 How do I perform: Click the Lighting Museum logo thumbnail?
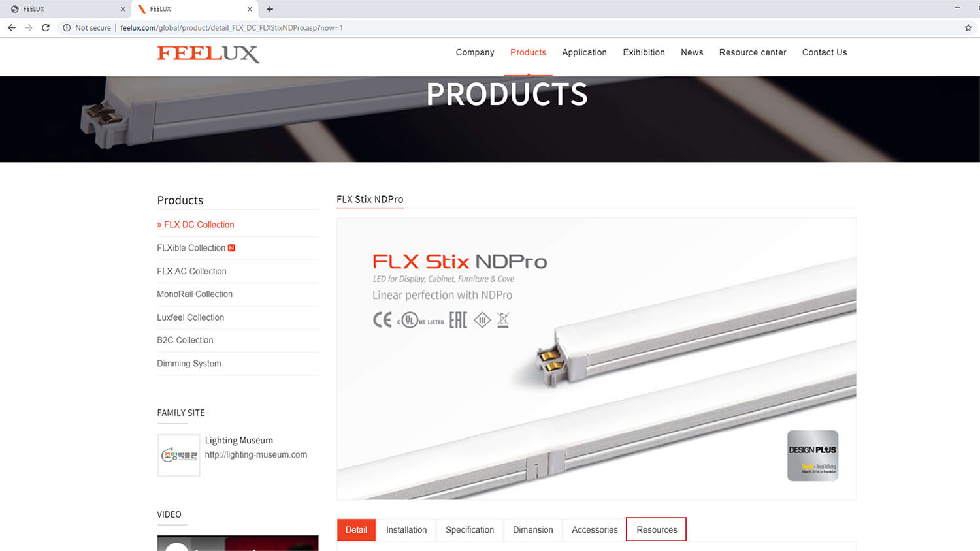point(179,456)
